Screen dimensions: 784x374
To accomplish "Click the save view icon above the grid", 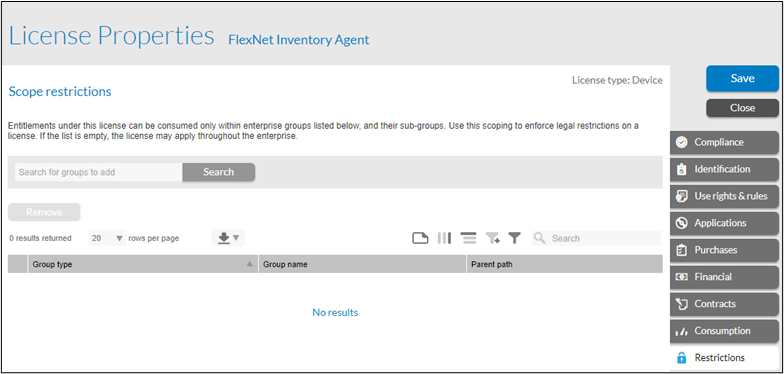I will click(x=420, y=238).
